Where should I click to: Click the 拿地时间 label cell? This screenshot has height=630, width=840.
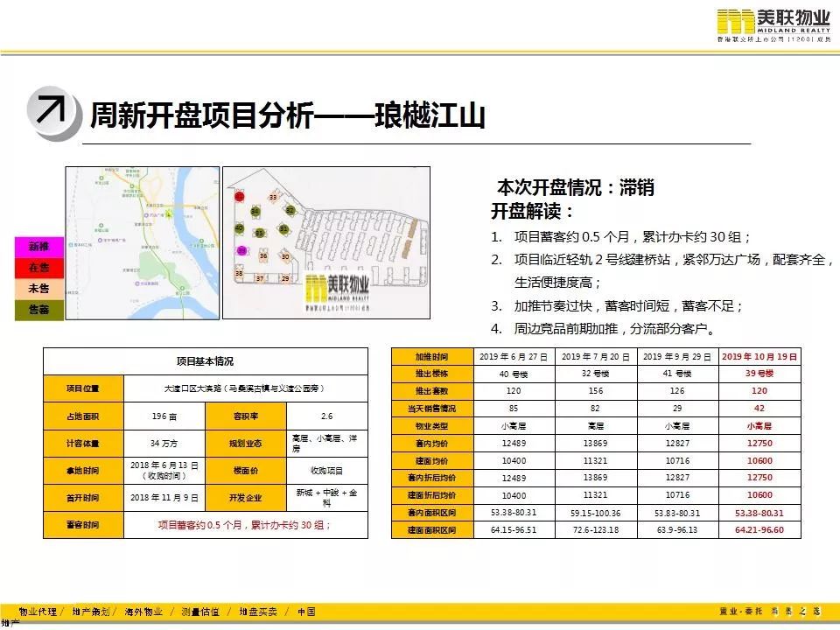tap(84, 471)
